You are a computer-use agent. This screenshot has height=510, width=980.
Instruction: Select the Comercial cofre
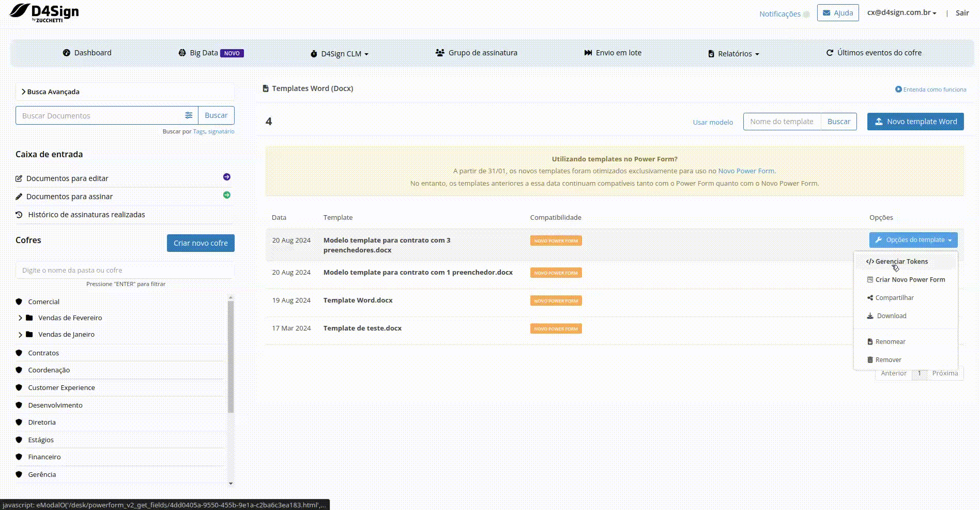(x=43, y=302)
